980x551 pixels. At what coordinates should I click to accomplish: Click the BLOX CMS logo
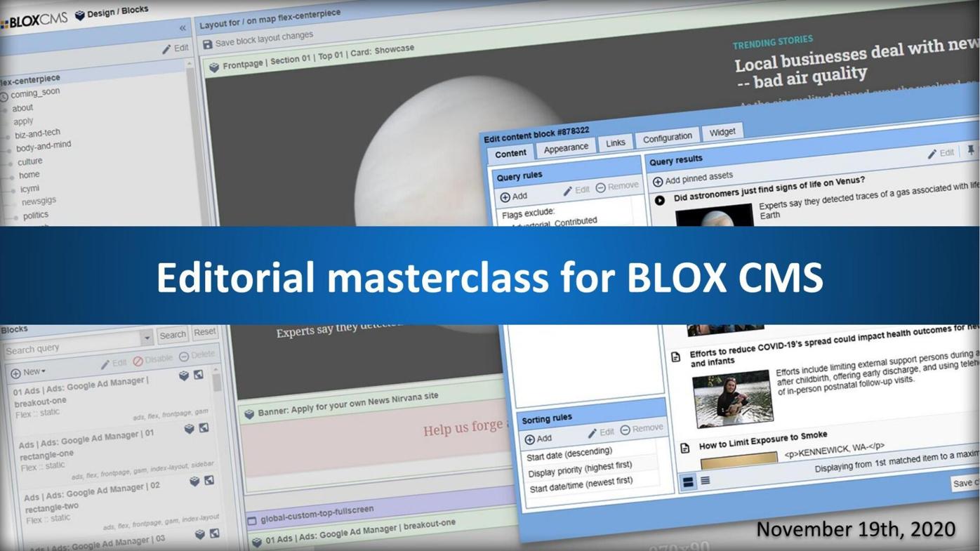pos(34,20)
